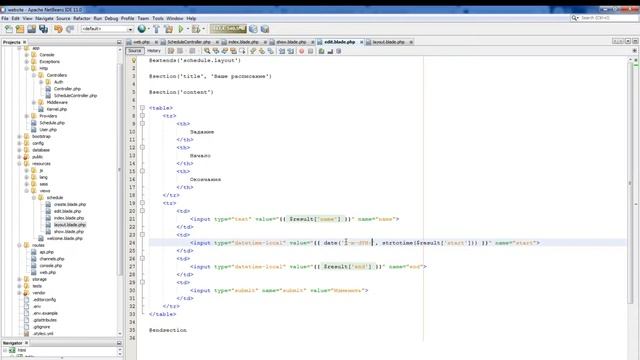This screenshot has width=640, height=360.
Task: Click the Shift Line Left icon
Action: click(282, 51)
